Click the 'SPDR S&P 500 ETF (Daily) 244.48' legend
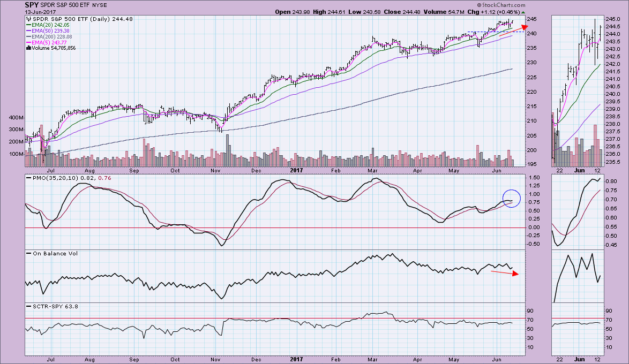 tap(83, 19)
